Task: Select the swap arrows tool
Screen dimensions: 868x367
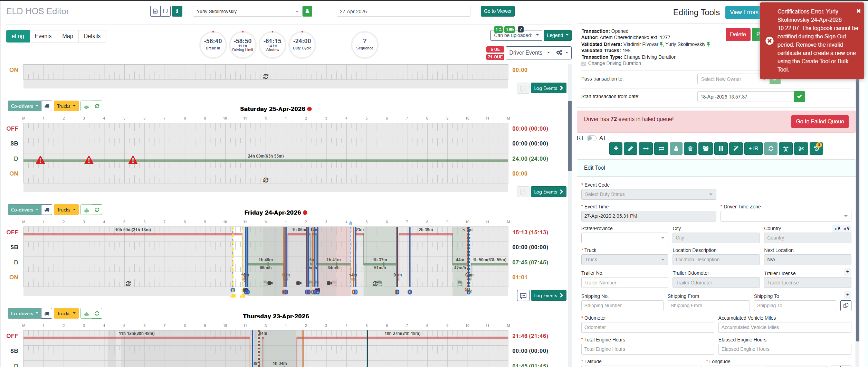Action: [x=661, y=149]
